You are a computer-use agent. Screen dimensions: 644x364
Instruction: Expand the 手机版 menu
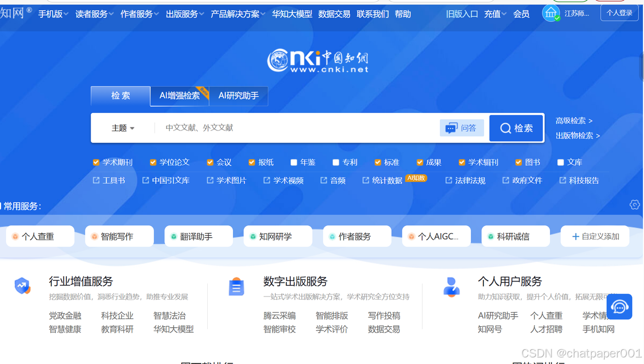54,14
